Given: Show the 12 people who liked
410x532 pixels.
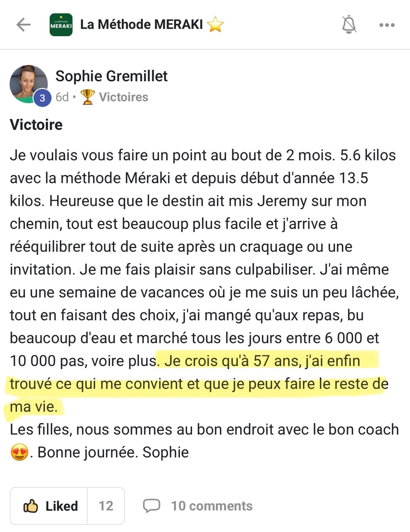Looking at the screenshot, I should pyautogui.click(x=106, y=506).
